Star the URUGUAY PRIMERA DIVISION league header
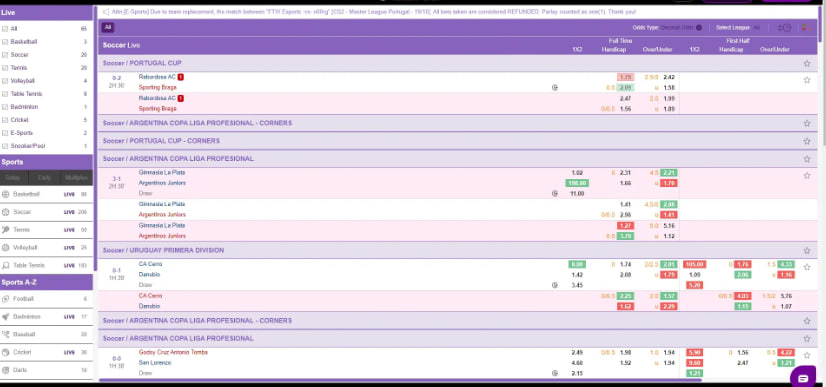This screenshot has height=387, width=826. click(x=807, y=251)
